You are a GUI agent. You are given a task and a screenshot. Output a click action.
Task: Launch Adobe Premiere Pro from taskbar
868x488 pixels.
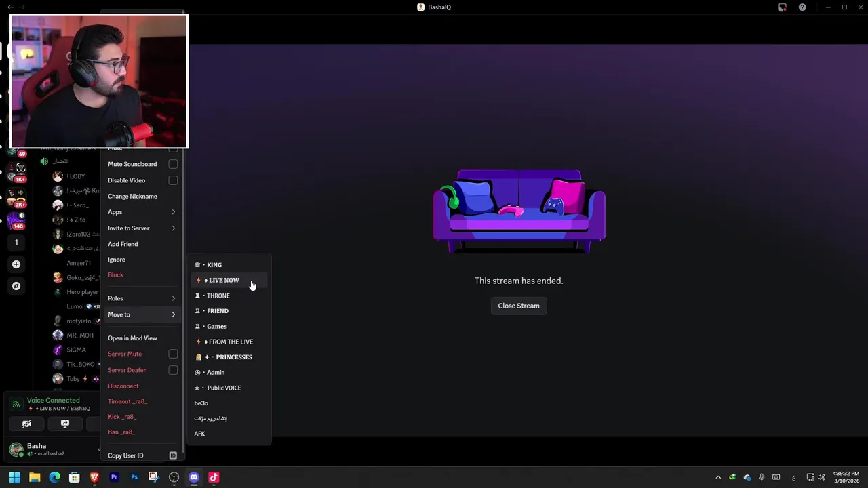[x=114, y=477]
